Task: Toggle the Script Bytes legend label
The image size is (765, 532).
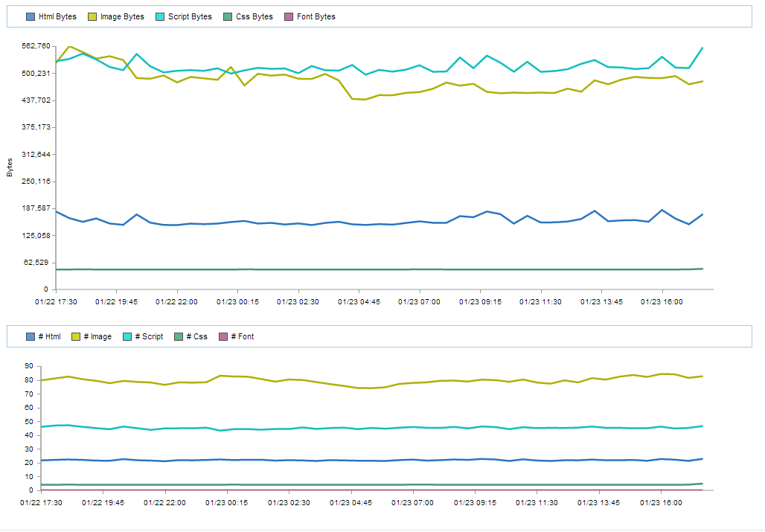Action: click(191, 16)
